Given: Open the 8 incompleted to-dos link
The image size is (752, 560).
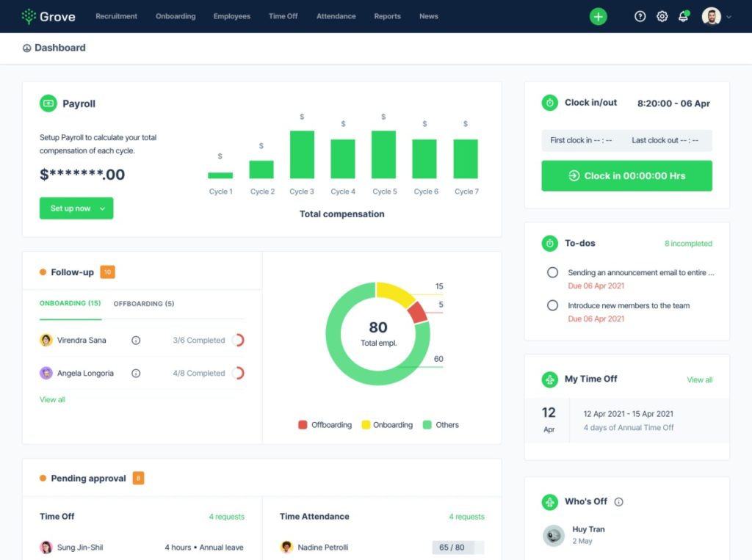Looking at the screenshot, I should [x=688, y=244].
